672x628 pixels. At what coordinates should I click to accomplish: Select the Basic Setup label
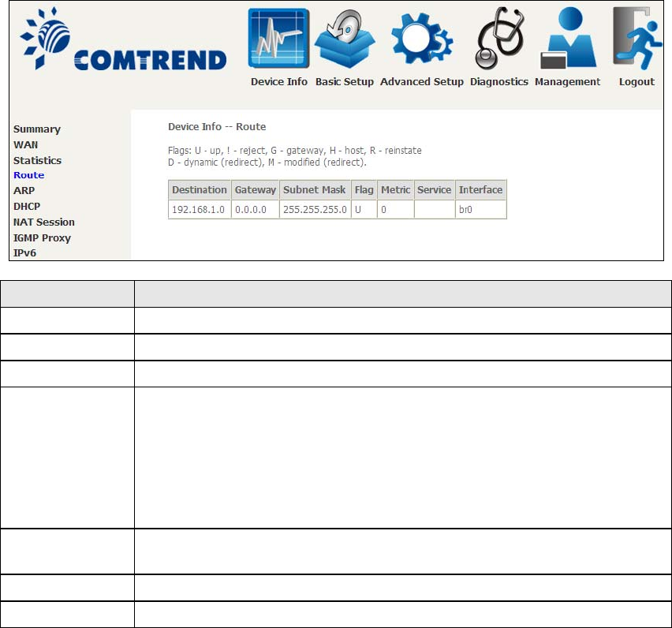point(345,82)
